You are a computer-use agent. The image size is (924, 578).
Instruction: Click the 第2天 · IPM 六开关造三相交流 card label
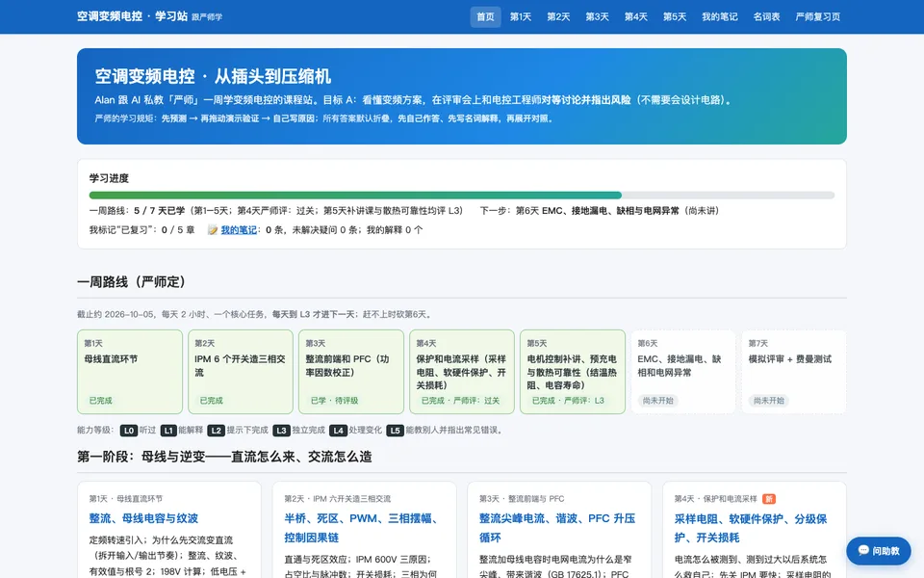tap(337, 499)
